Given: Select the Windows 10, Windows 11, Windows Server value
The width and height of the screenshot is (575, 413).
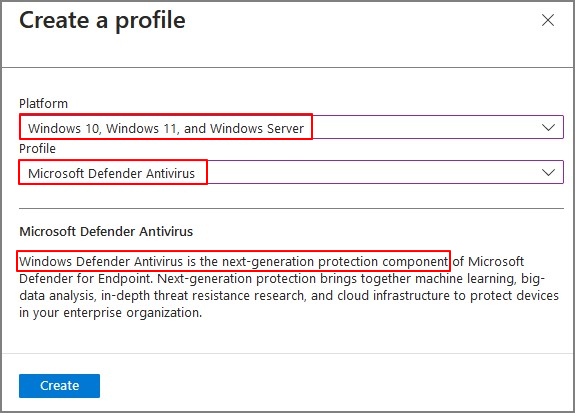Looking at the screenshot, I should tap(166, 128).
